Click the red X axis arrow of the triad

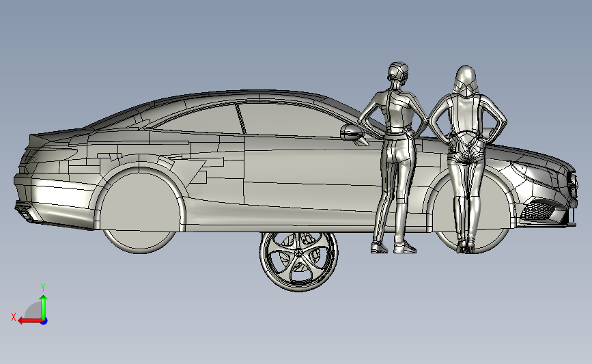30,321
